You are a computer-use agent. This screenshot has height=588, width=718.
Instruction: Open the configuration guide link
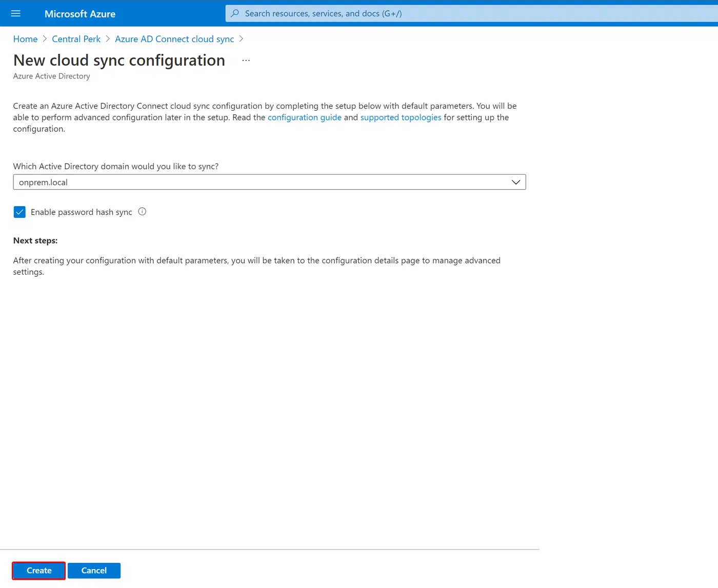[x=305, y=117]
